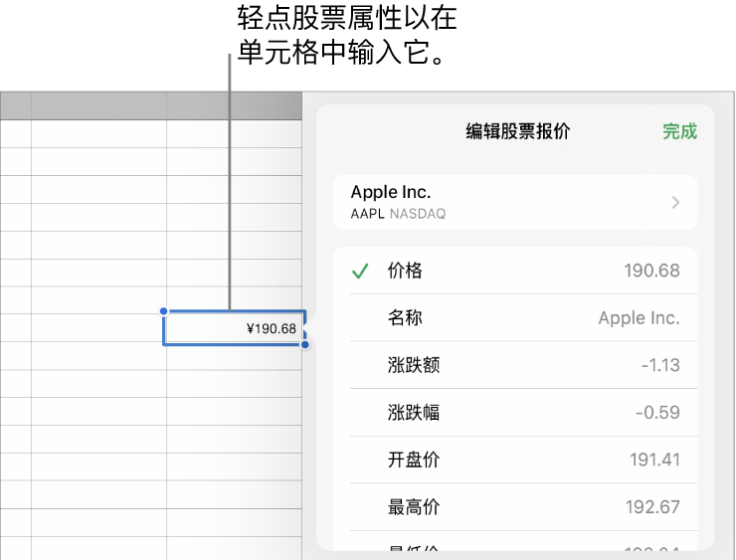This screenshot has width=736, height=560.
Task: Click the chevron arrow beside Apple Inc.
Action: [675, 202]
